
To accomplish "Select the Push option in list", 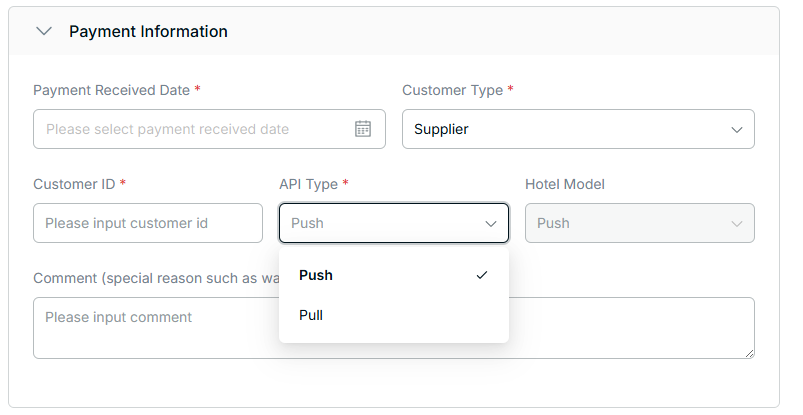I will pyautogui.click(x=316, y=275).
